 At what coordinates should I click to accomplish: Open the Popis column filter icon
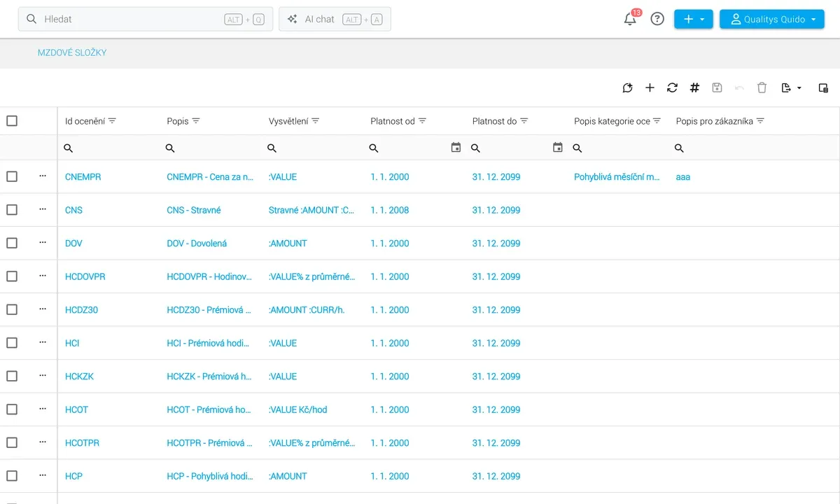196,121
